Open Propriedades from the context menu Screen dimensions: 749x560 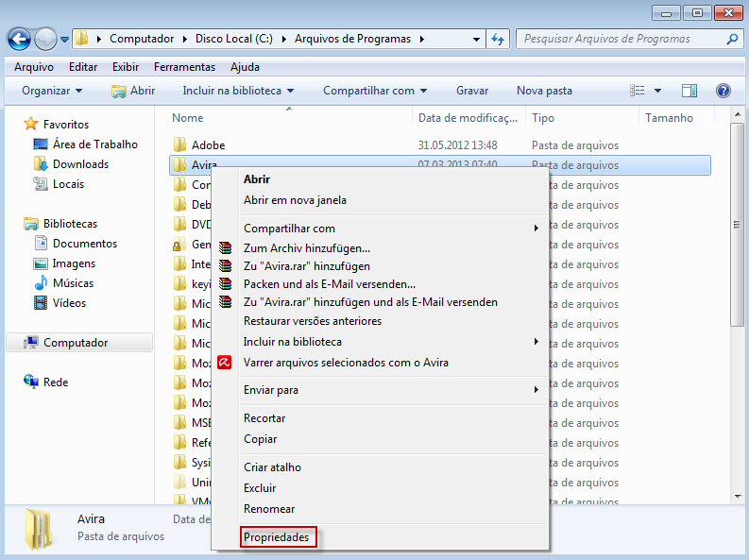tap(276, 537)
